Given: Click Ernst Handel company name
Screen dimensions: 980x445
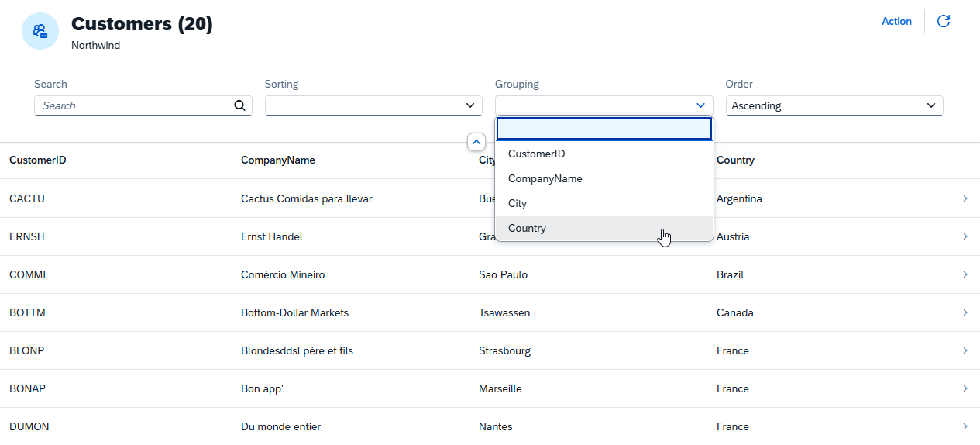Looking at the screenshot, I should coord(272,236).
